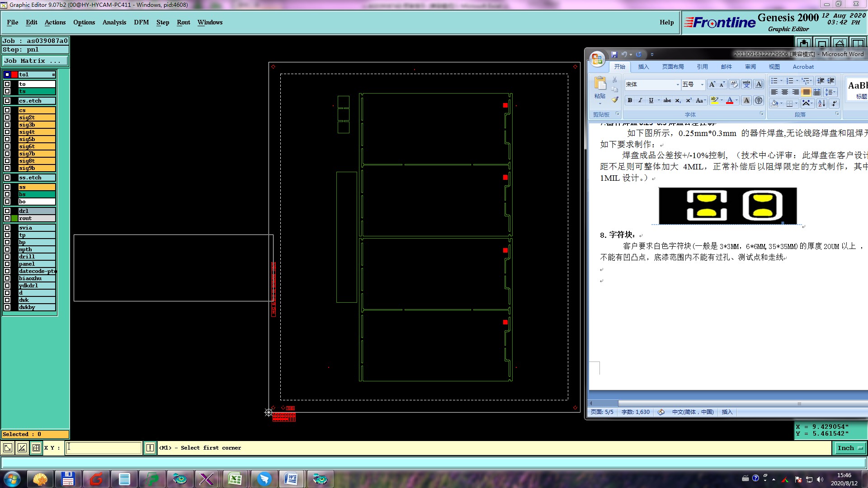Toggle the drl layer display checkbox
868x488 pixels.
[x=7, y=211]
